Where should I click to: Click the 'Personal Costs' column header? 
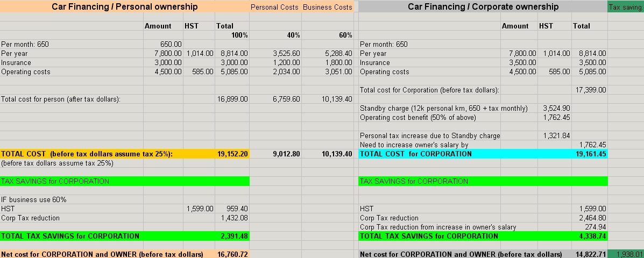275,8
